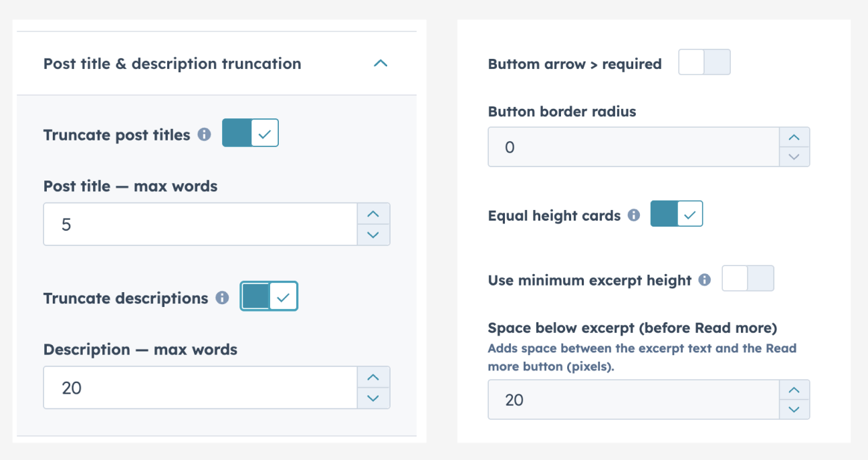Viewport: 868px width, 460px height.
Task: Click info icon beside Use minimum excerpt height
Action: pyautogui.click(x=705, y=279)
